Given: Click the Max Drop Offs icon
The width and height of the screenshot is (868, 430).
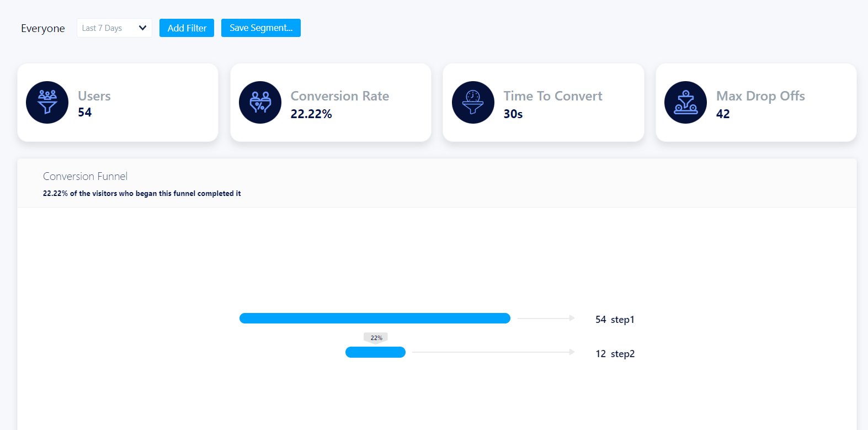Looking at the screenshot, I should click(685, 102).
